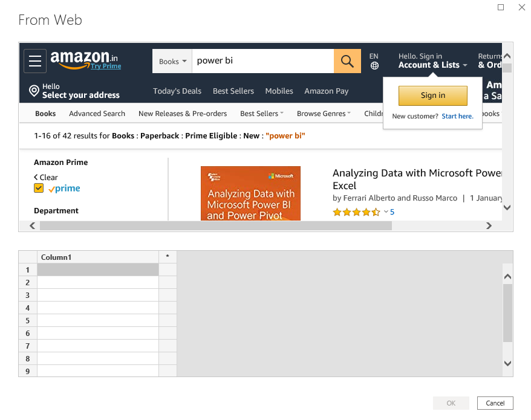Open Today's Deals in navigation
Image resolution: width=531 pixels, height=420 pixels.
[x=177, y=91]
